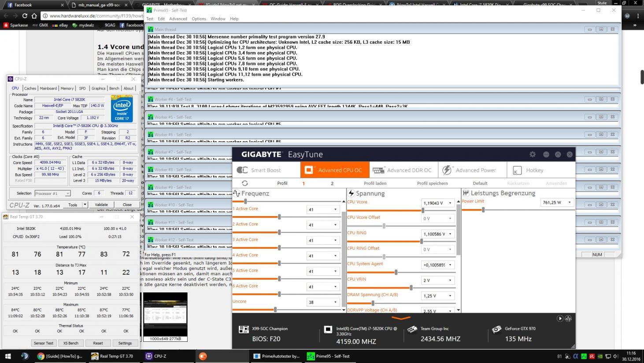
Task: Select EasyTune profile 1
Action: pos(303,183)
